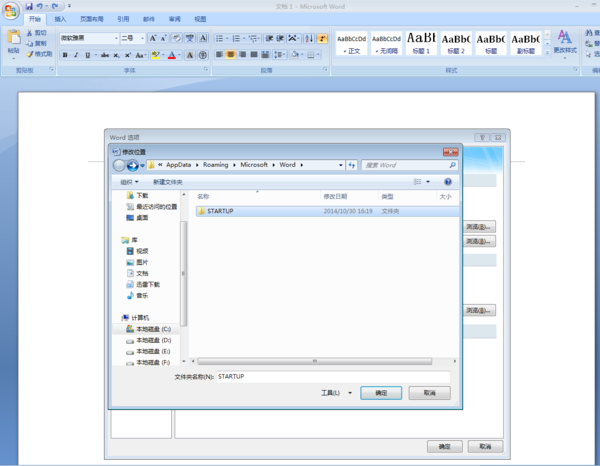Click the bullet list icon
The height and width of the screenshot is (466, 600).
point(219,38)
